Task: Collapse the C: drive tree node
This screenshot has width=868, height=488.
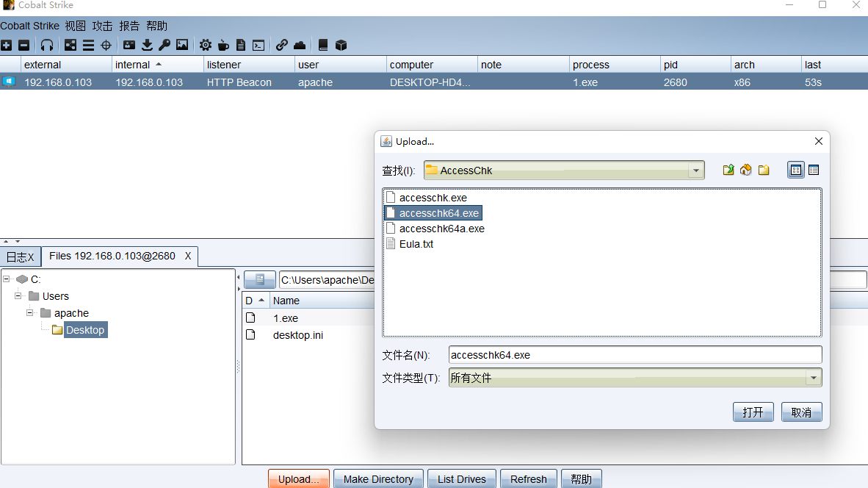Action: [x=7, y=279]
